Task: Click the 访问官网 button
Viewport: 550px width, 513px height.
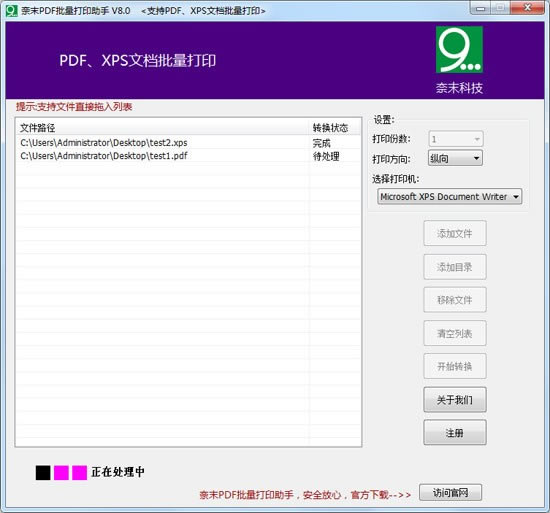Action: [x=450, y=493]
